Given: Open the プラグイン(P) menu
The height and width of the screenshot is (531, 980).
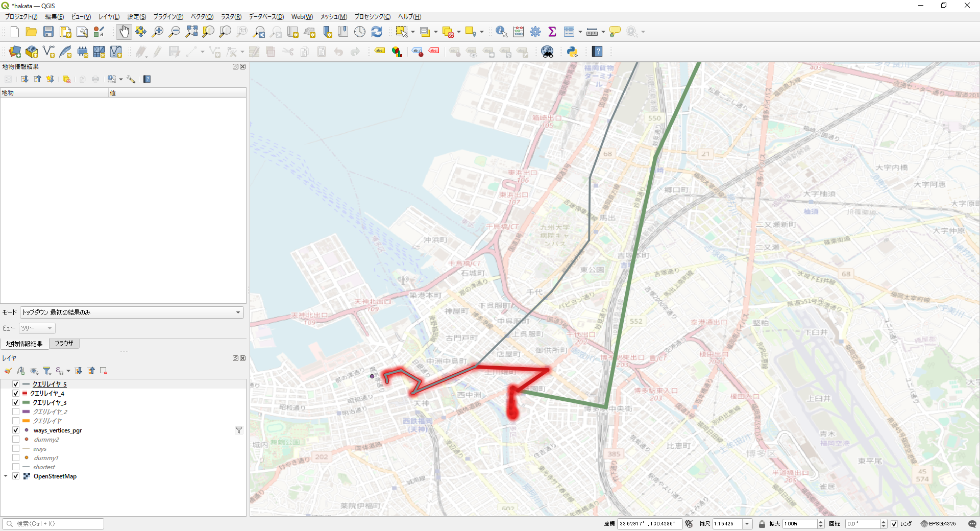Looking at the screenshot, I should pos(168,17).
